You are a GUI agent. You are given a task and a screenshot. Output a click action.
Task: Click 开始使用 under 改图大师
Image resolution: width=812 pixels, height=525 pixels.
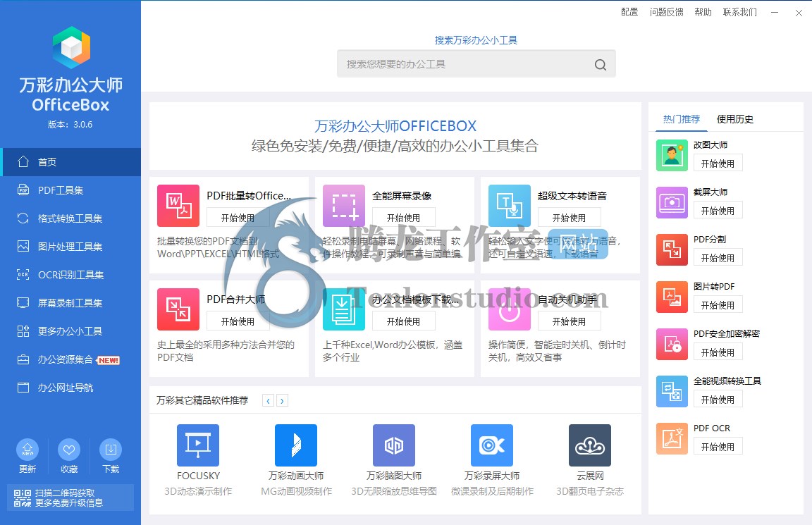pos(718,163)
